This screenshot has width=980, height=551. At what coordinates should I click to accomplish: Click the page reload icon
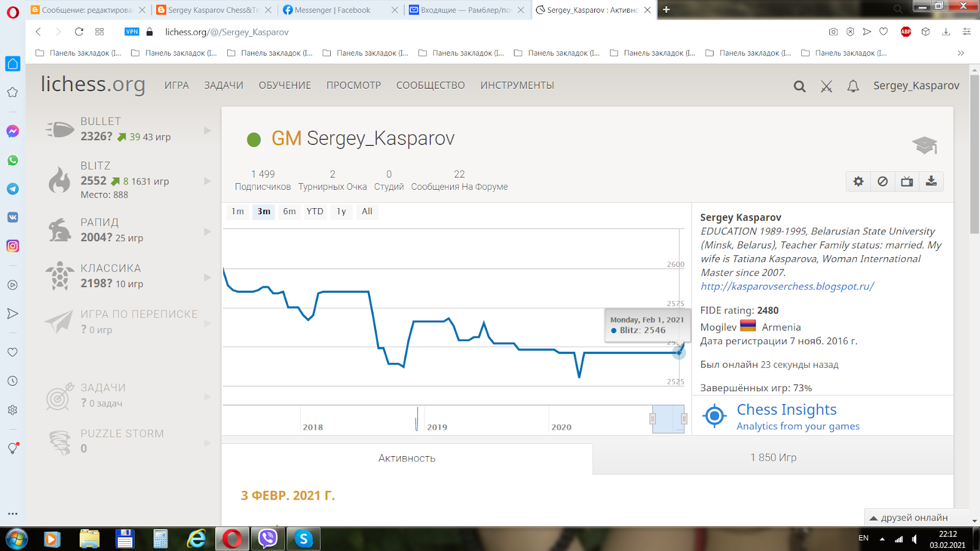pos(79,32)
